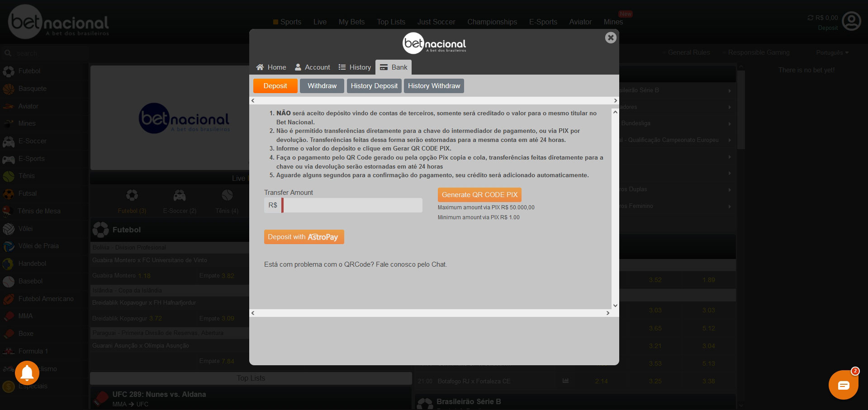
Task: Click bottom horizontal scrollbar left arrow
Action: 253,313
